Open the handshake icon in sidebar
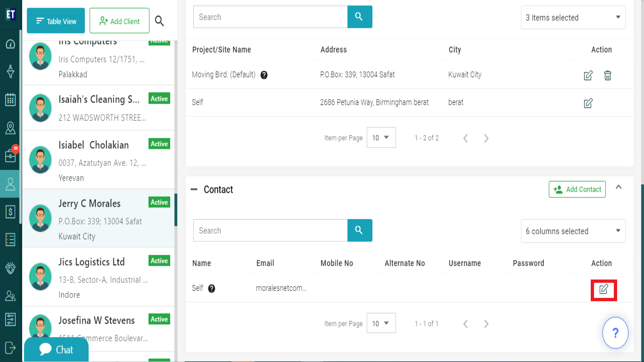The height and width of the screenshot is (362, 644). click(x=10, y=268)
